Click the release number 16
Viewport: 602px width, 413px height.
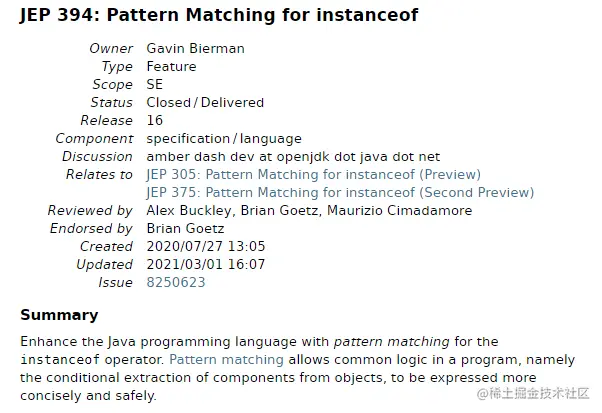(155, 121)
